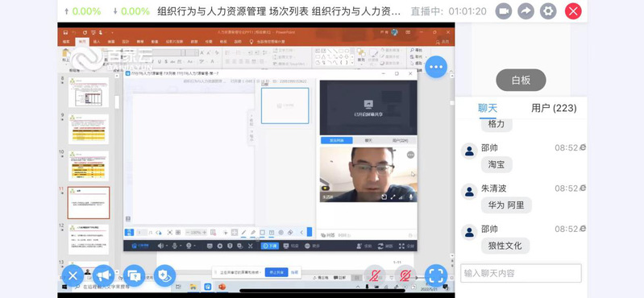
Task: Click the 淘宝 chat message bubble
Action: pos(497,164)
